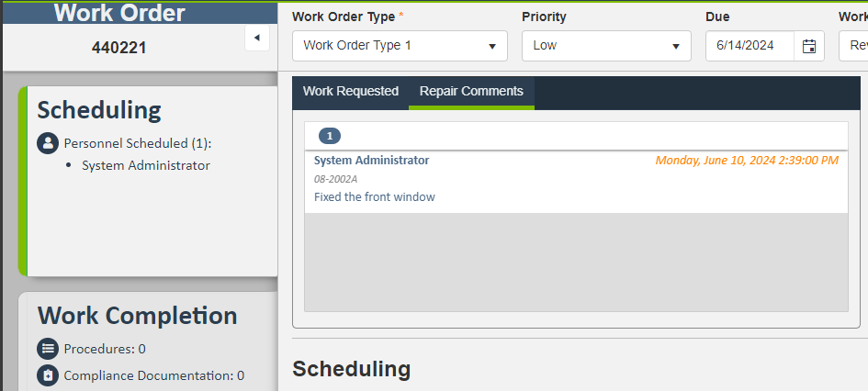The height and width of the screenshot is (391, 868).
Task: Select the 'Fixed the front window' comment text
Action: [375, 197]
